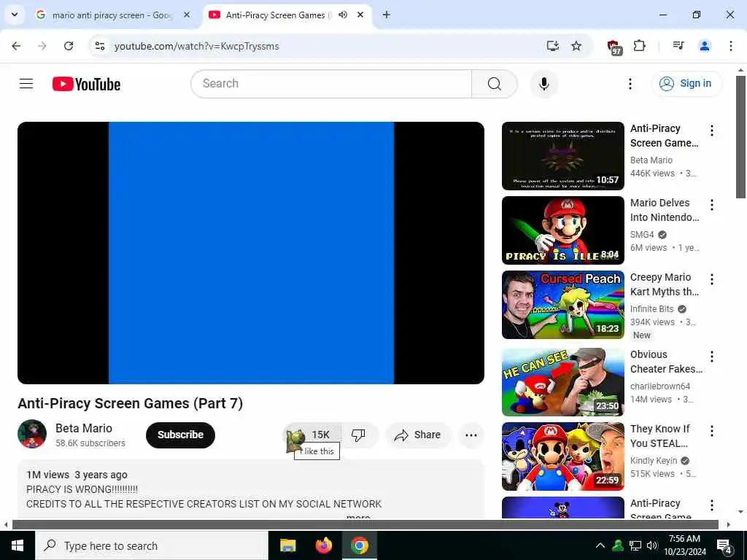Open the volume control in system tray
The height and width of the screenshot is (560, 747).
tap(652, 545)
